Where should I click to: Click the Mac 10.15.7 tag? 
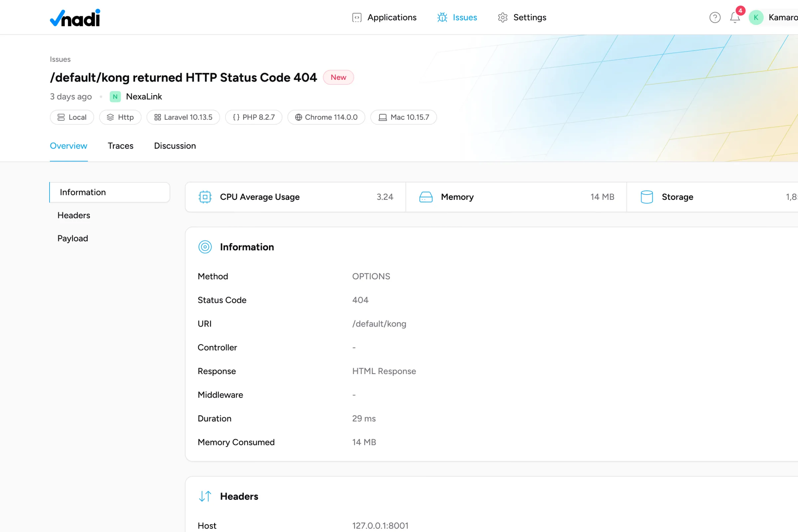coord(404,117)
